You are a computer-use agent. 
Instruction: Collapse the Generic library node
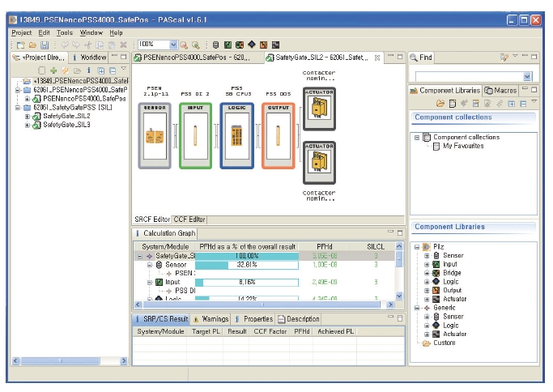[x=417, y=308]
